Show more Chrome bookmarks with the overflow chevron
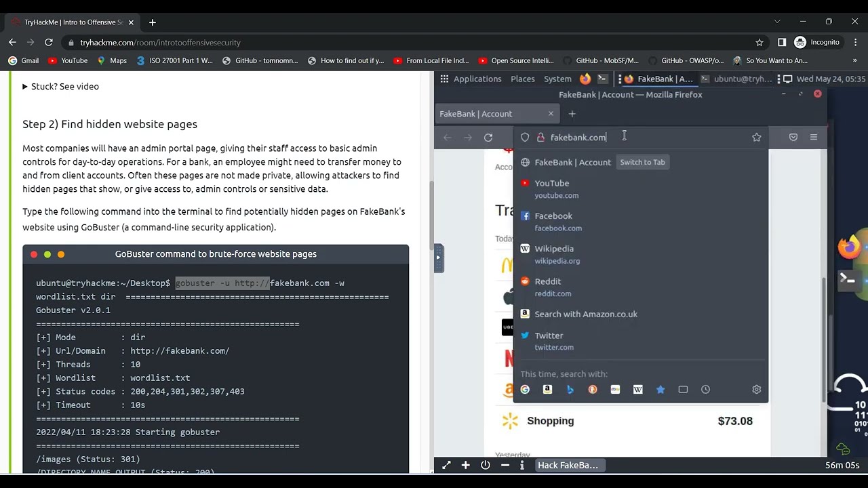The height and width of the screenshot is (488, 868). click(x=854, y=60)
